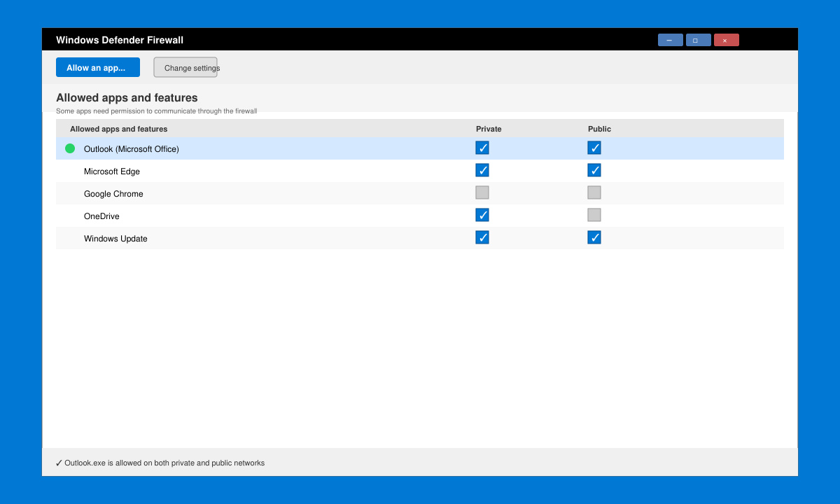
Task: Click the Private column header
Action: click(489, 129)
